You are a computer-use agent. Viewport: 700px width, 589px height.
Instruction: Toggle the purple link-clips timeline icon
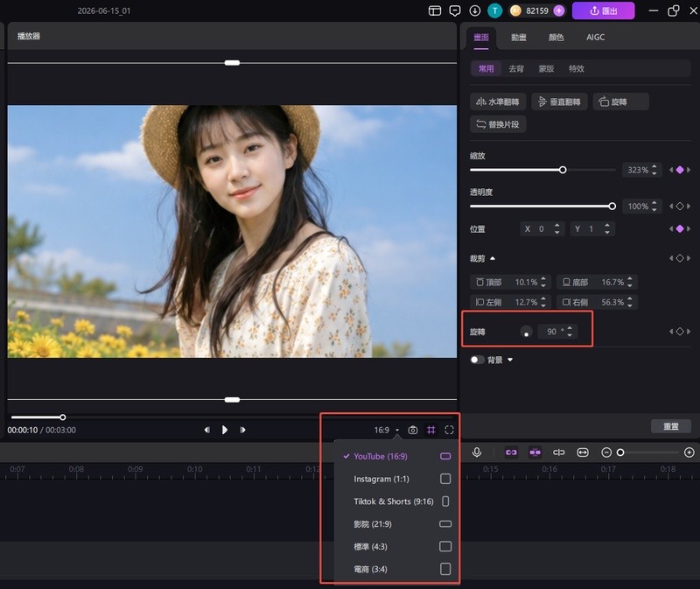[x=511, y=452]
